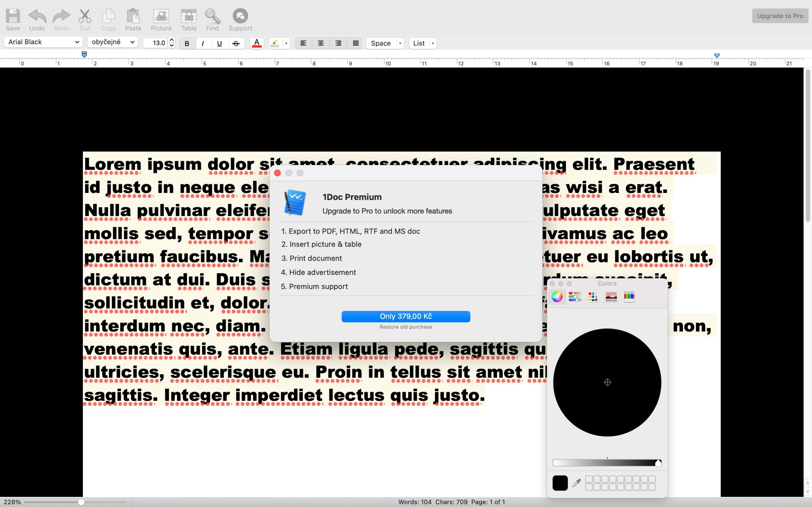Click the red text color icon
812x507 pixels.
257,43
